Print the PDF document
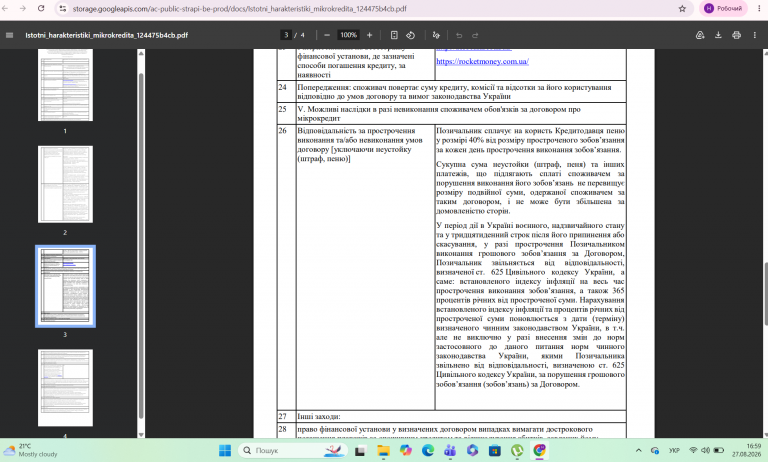Viewport: 768px width, 462px height. point(736,35)
